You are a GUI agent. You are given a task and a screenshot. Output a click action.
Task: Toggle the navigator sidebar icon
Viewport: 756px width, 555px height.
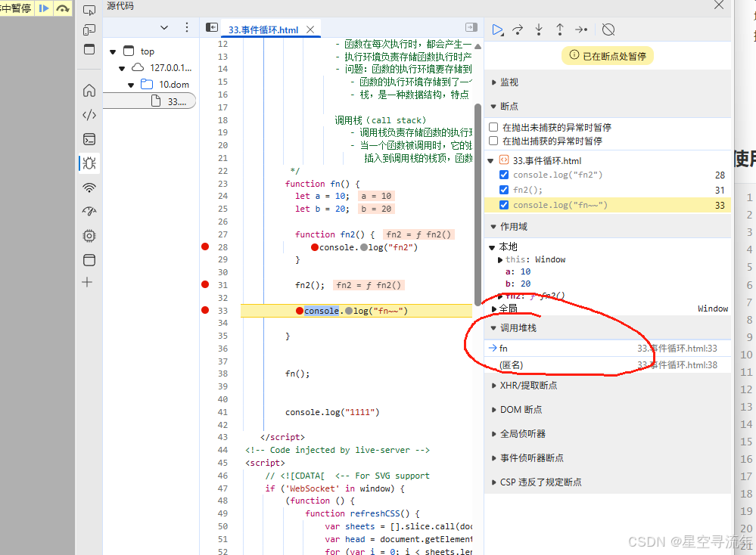pyautogui.click(x=212, y=27)
